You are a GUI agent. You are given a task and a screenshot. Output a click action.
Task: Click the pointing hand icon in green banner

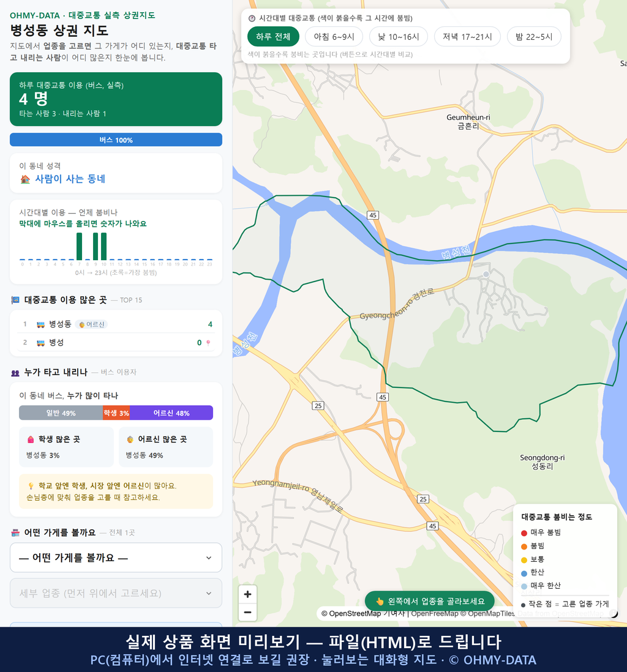point(380,601)
